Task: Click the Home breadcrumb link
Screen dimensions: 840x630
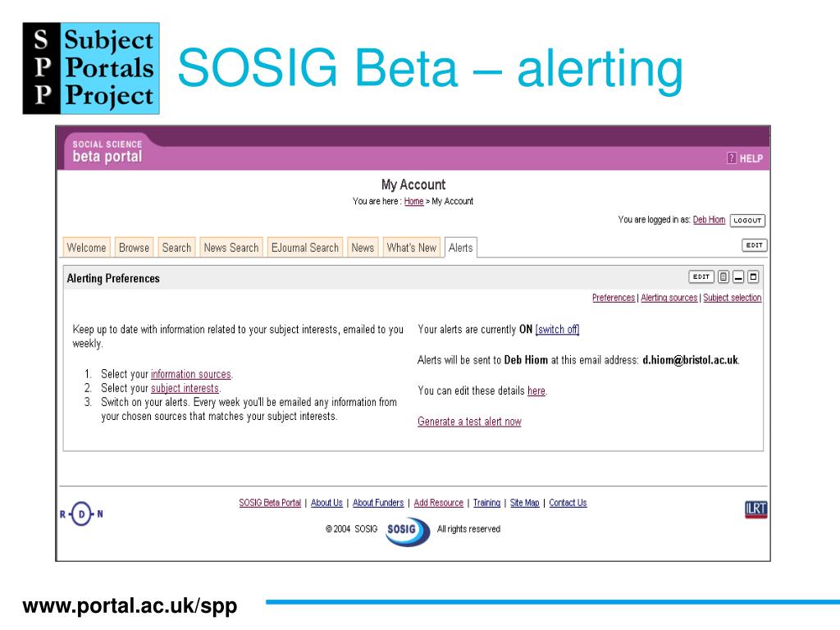Action: pyautogui.click(x=413, y=202)
